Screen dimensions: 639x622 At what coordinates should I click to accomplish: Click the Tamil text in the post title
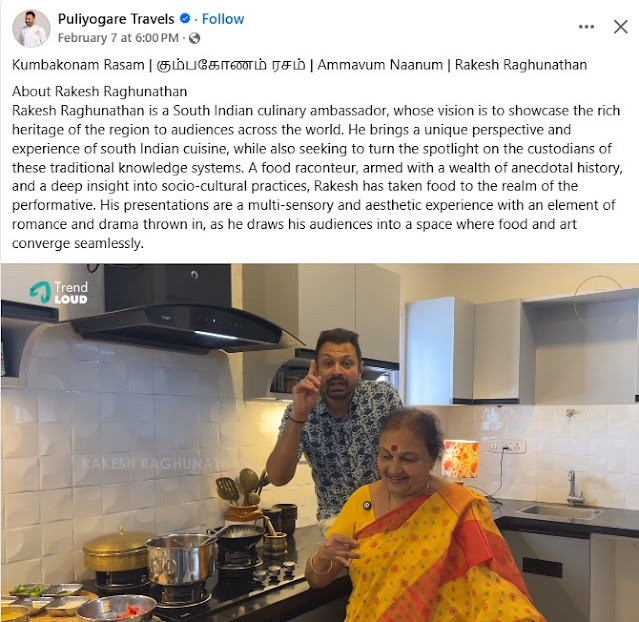point(231,65)
